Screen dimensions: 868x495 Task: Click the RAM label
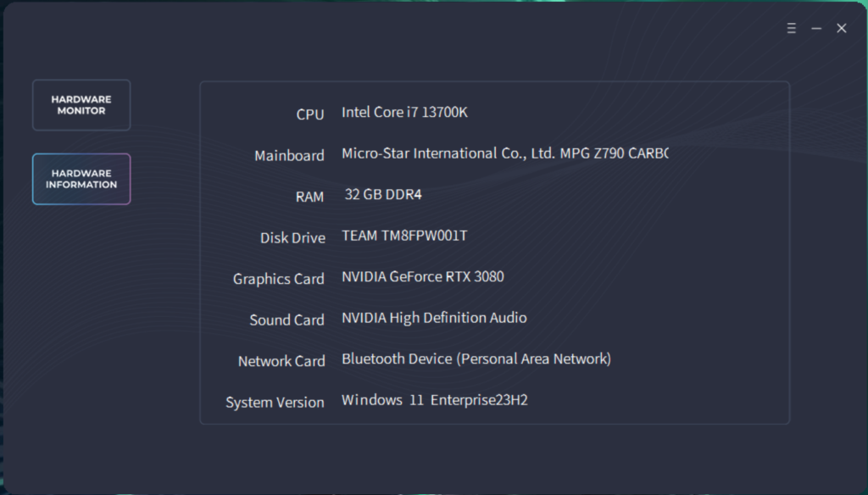click(309, 197)
